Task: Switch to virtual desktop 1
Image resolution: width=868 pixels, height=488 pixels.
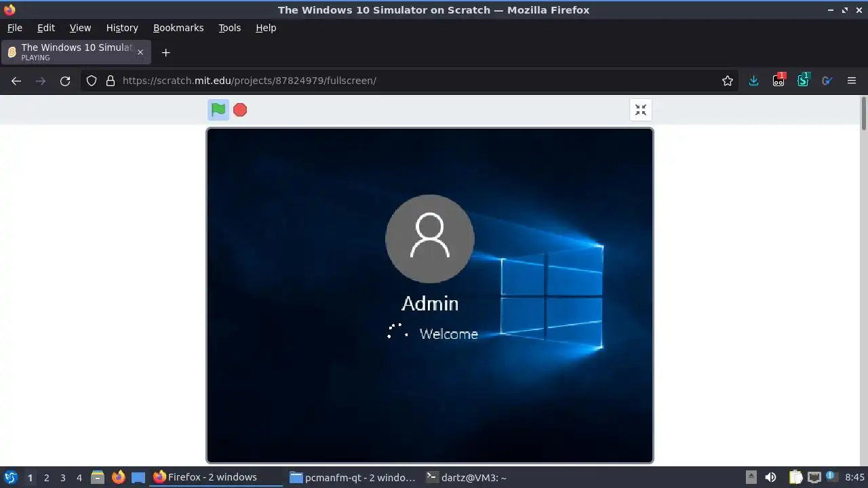Action: coord(30,478)
